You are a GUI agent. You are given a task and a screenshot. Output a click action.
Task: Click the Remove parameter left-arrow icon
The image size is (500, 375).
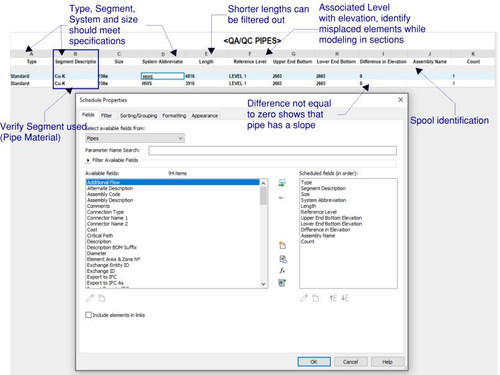(282, 198)
